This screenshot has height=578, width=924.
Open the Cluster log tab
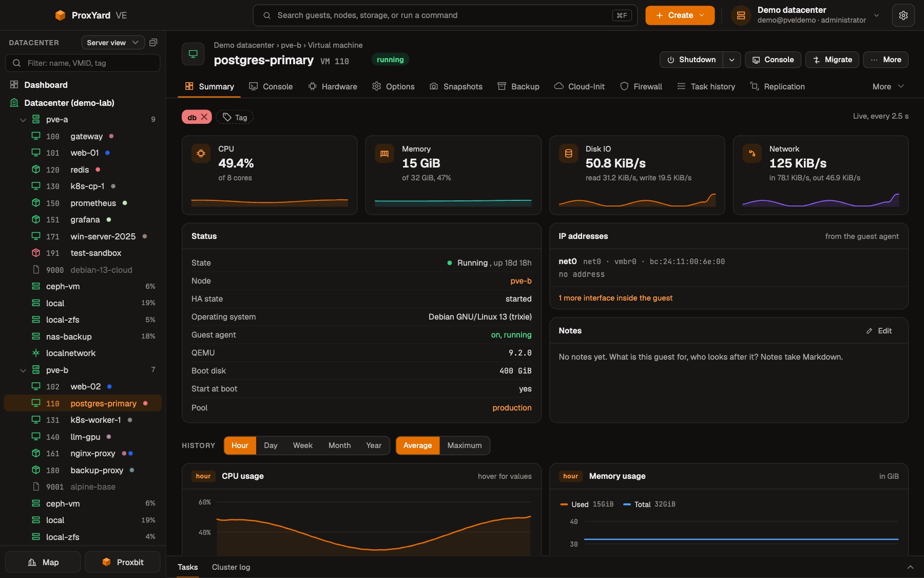tap(231, 567)
